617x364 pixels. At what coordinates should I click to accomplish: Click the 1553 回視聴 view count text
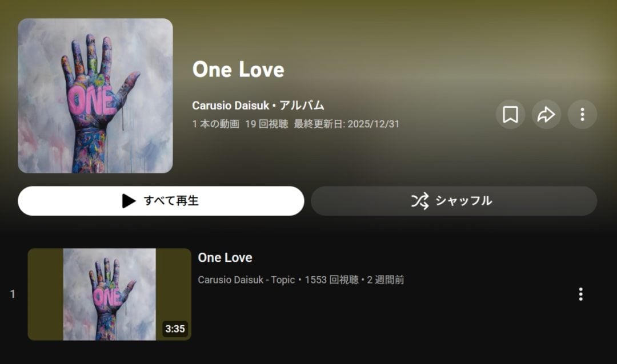pos(332,280)
